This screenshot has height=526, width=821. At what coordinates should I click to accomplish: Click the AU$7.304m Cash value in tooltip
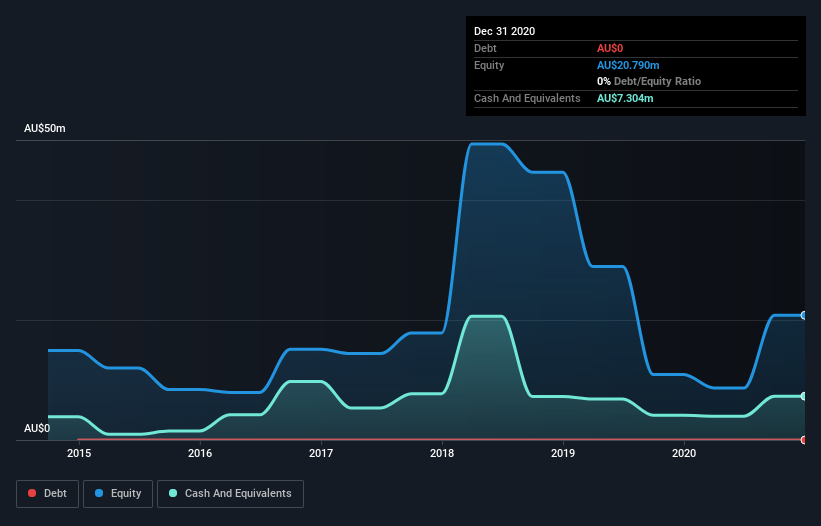[x=625, y=98]
